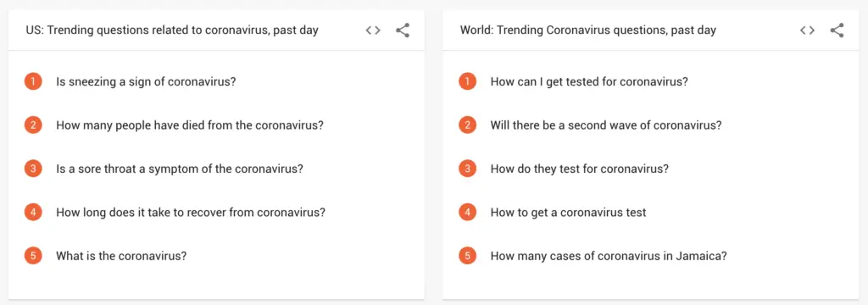Click orange number 1 badge in US list
This screenshot has width=868, height=305.
click(x=33, y=82)
